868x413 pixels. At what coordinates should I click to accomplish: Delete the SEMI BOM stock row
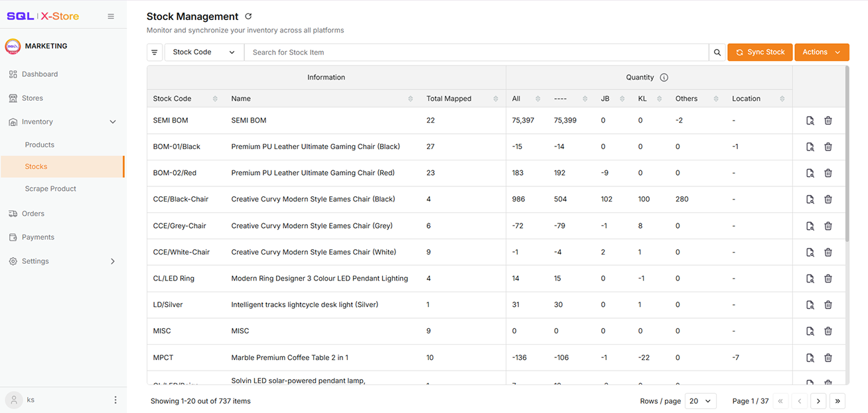click(x=828, y=121)
